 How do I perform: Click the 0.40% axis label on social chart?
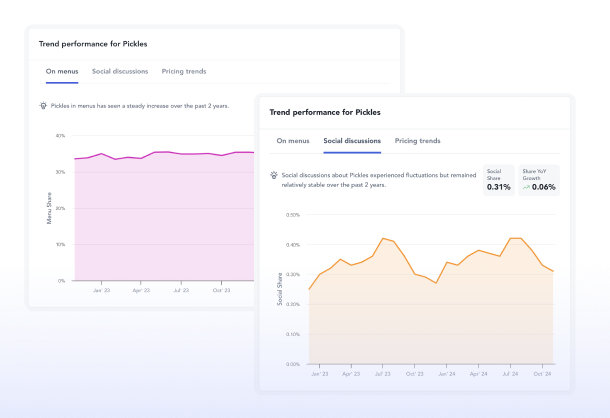[293, 245]
